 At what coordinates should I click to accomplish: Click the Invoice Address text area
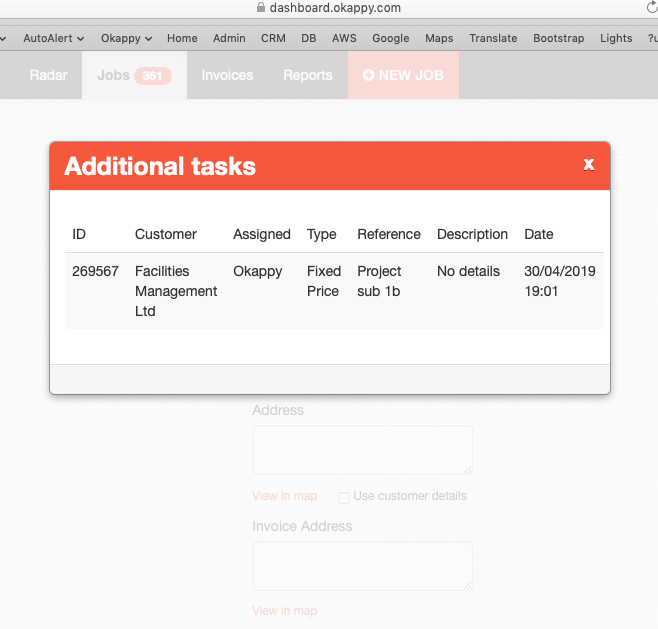pos(363,566)
